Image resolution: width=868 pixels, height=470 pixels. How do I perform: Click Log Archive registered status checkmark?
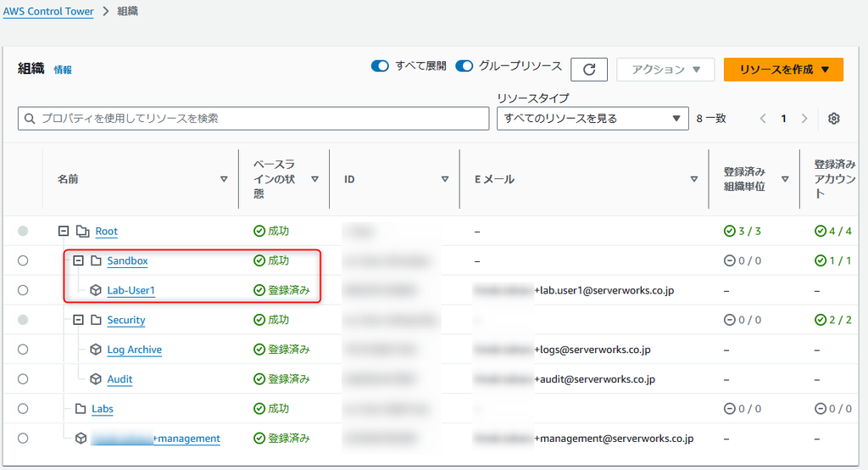(259, 350)
